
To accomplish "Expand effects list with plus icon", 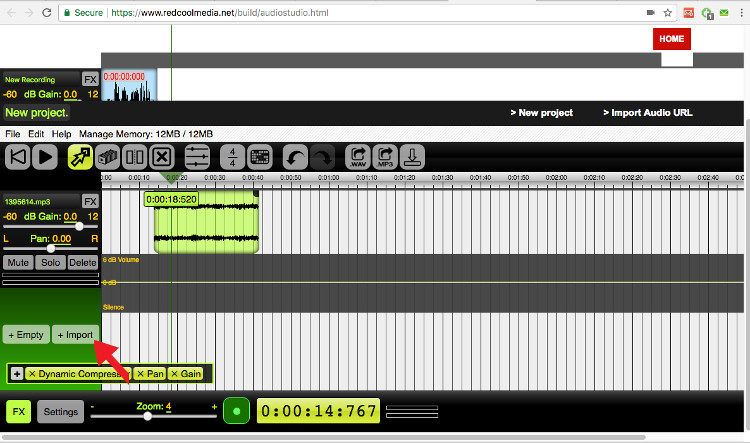I will pyautogui.click(x=17, y=373).
